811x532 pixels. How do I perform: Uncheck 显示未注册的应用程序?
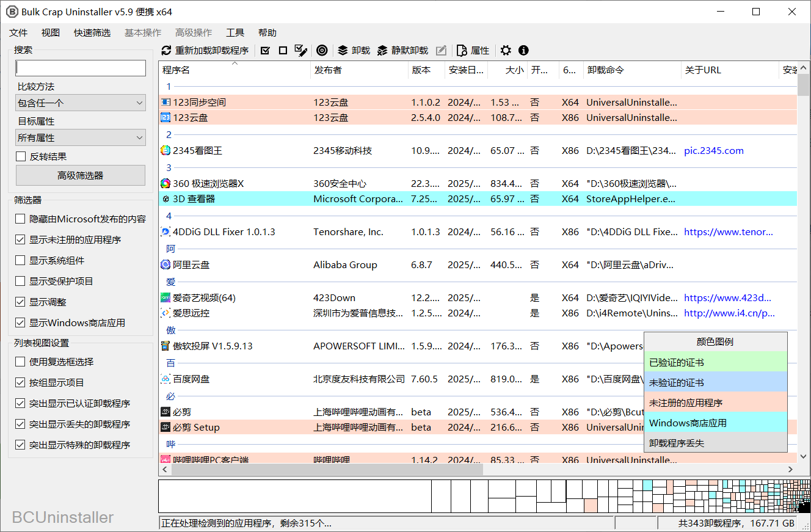click(21, 239)
